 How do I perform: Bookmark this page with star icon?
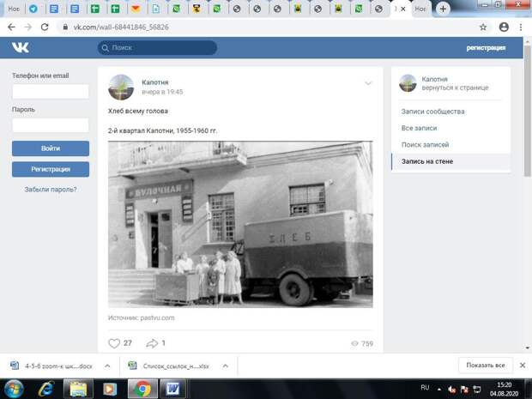click(483, 27)
